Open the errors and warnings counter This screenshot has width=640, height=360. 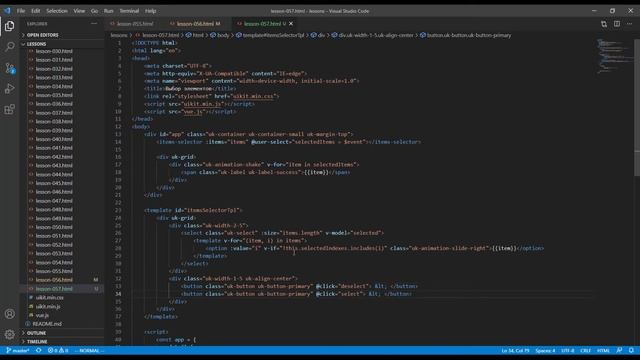click(x=58, y=351)
